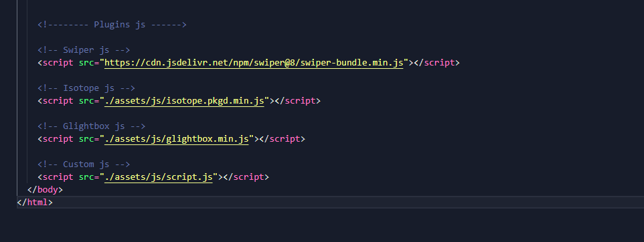Image resolution: width=644 pixels, height=242 pixels.
Task: Click the src attribute on the script.js line
Action: click(x=86, y=177)
